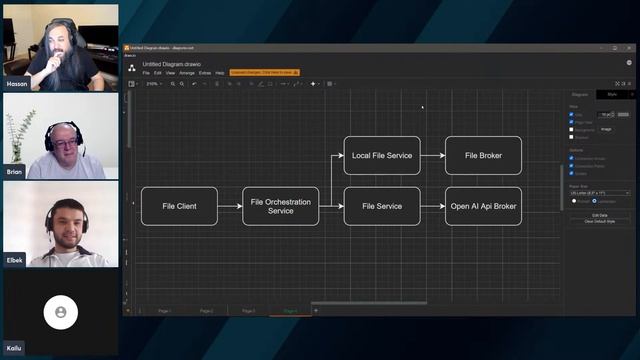The width and height of the screenshot is (640, 360).
Task: Open the zoom percentage dropdown
Action: [x=154, y=84]
